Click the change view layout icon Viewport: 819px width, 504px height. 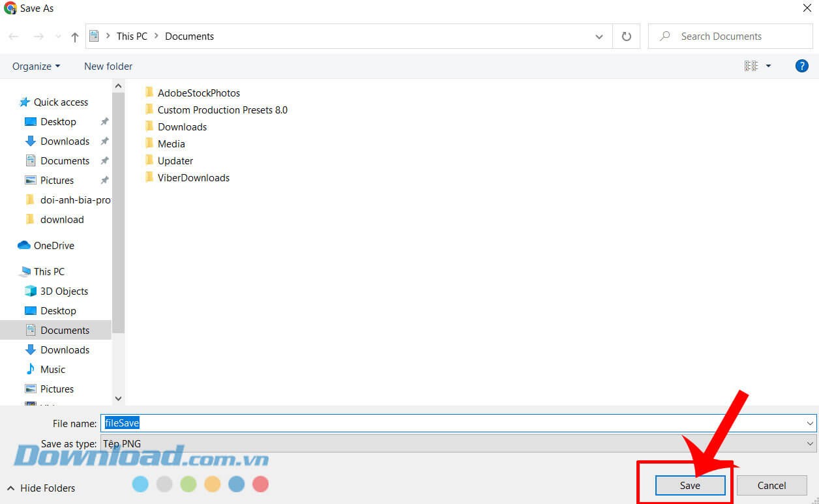pos(751,66)
